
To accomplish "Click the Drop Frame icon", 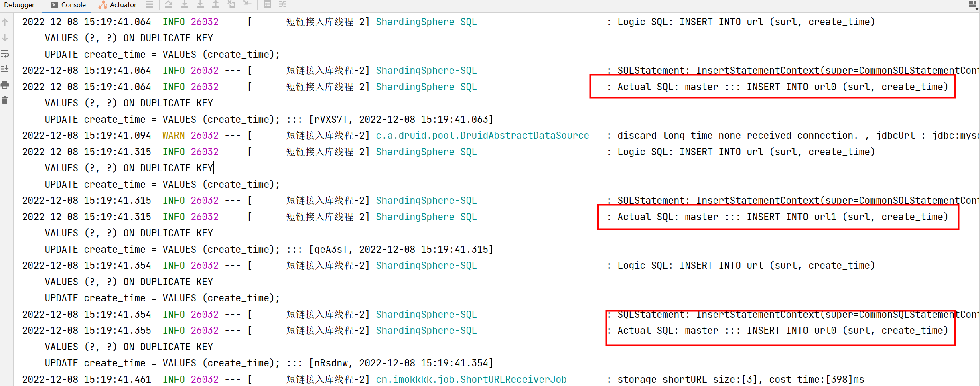I will tap(231, 4).
